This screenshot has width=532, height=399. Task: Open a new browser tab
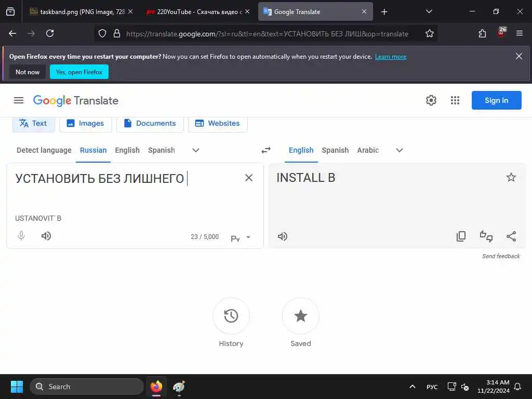[x=384, y=12]
